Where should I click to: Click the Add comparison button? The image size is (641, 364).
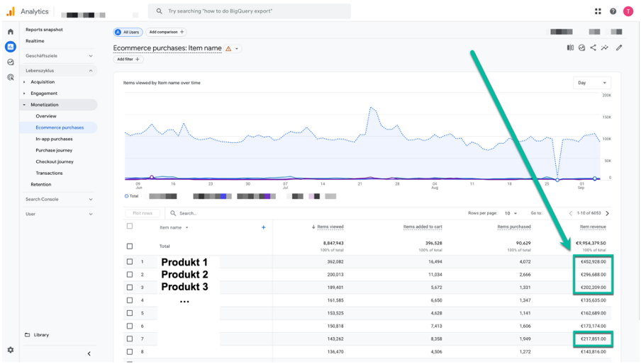click(x=167, y=32)
